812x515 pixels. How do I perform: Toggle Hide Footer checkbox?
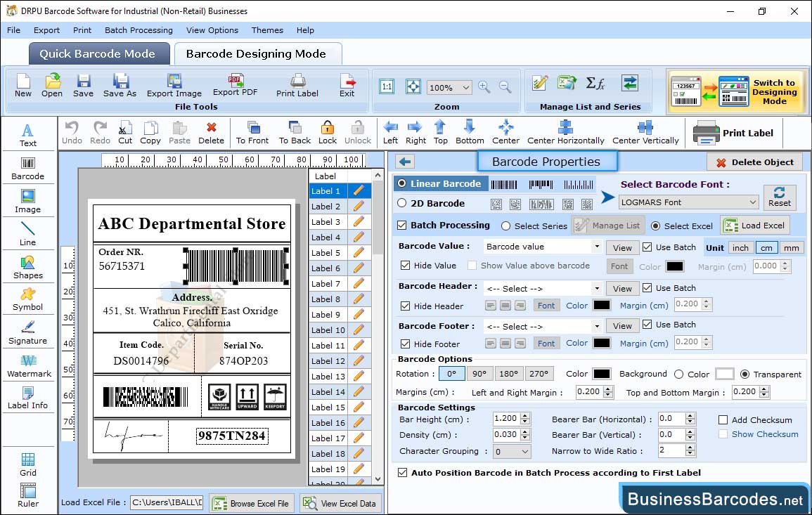[x=406, y=344]
